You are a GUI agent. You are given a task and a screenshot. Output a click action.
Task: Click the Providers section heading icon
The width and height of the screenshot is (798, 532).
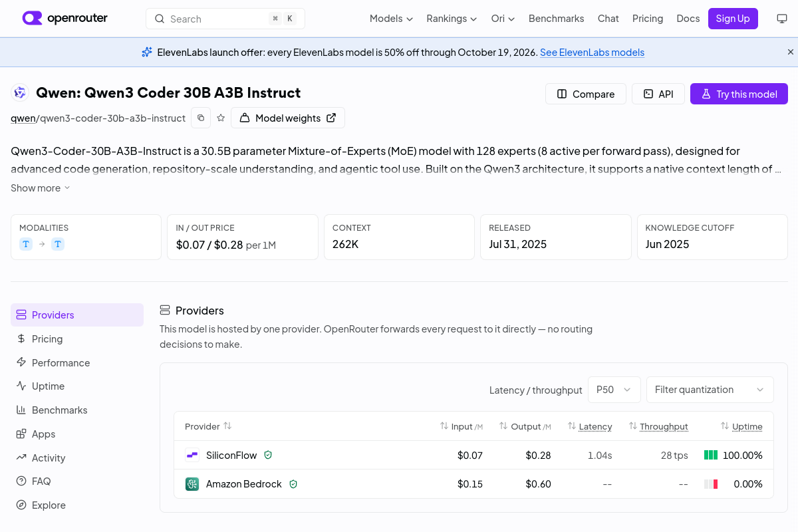click(165, 311)
